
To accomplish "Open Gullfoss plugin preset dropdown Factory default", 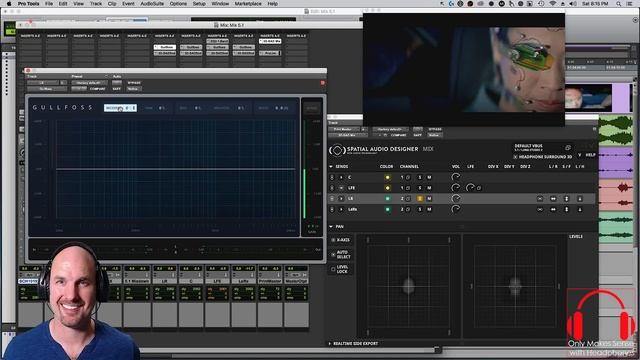I will pos(89,82).
